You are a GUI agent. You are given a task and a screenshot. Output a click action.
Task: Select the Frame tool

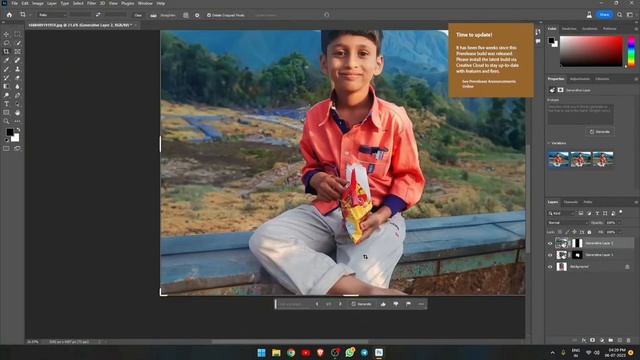click(17, 51)
